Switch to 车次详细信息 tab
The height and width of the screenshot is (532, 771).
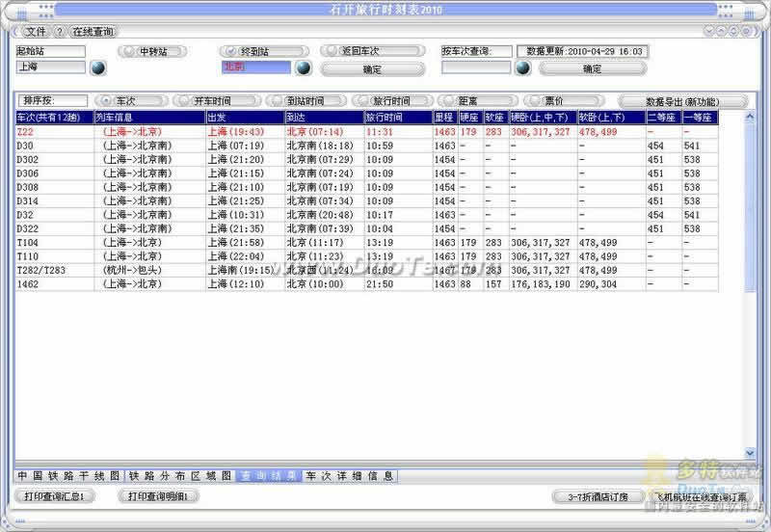click(350, 476)
